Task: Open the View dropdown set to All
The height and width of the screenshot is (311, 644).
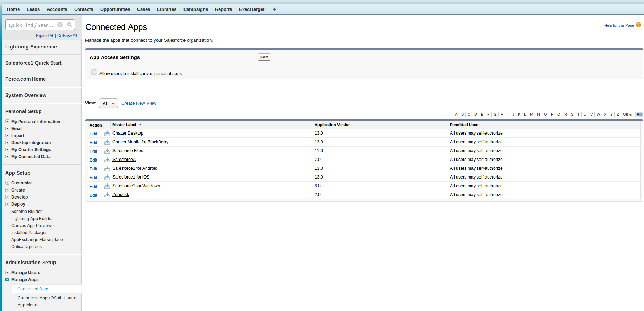Action: [x=108, y=103]
